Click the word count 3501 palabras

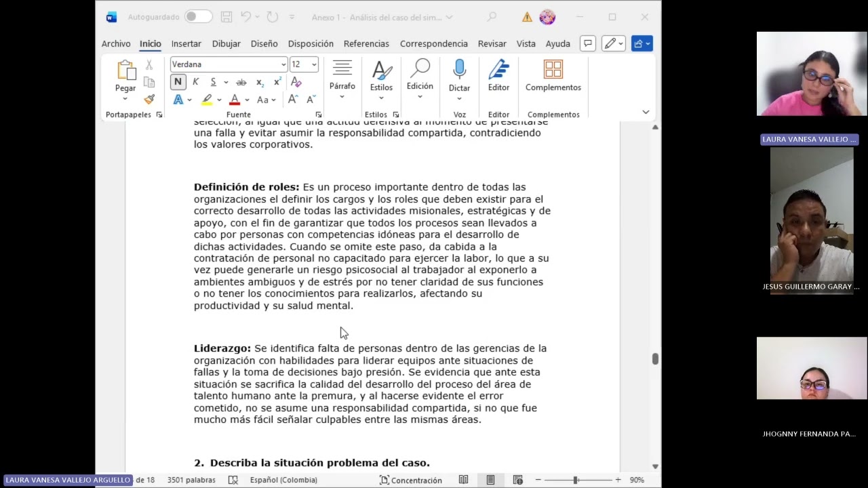point(191,480)
